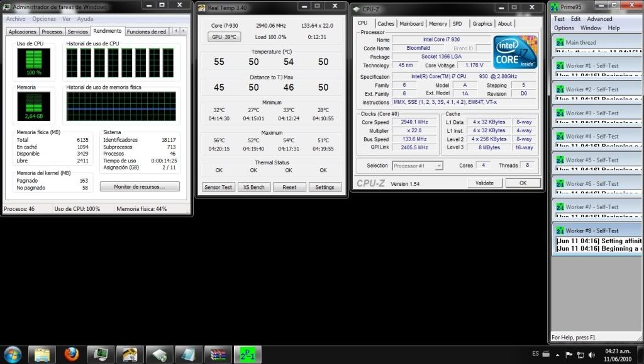
Task: Launch Firefox from the taskbar
Action: (x=72, y=355)
